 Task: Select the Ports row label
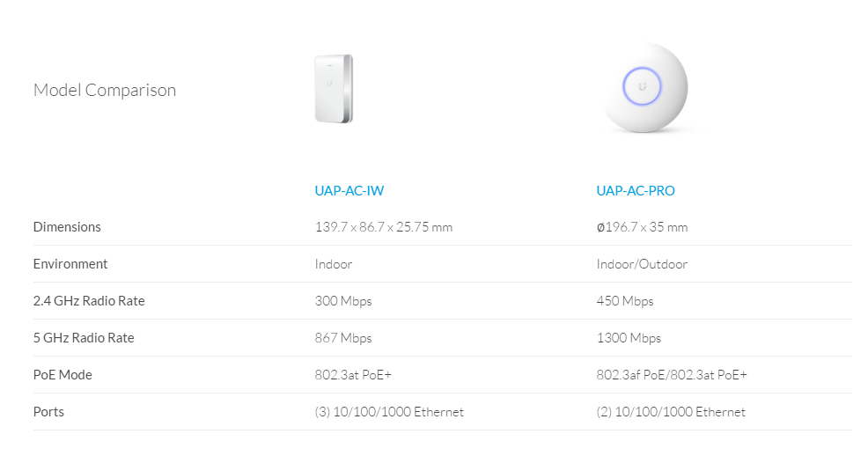48,412
